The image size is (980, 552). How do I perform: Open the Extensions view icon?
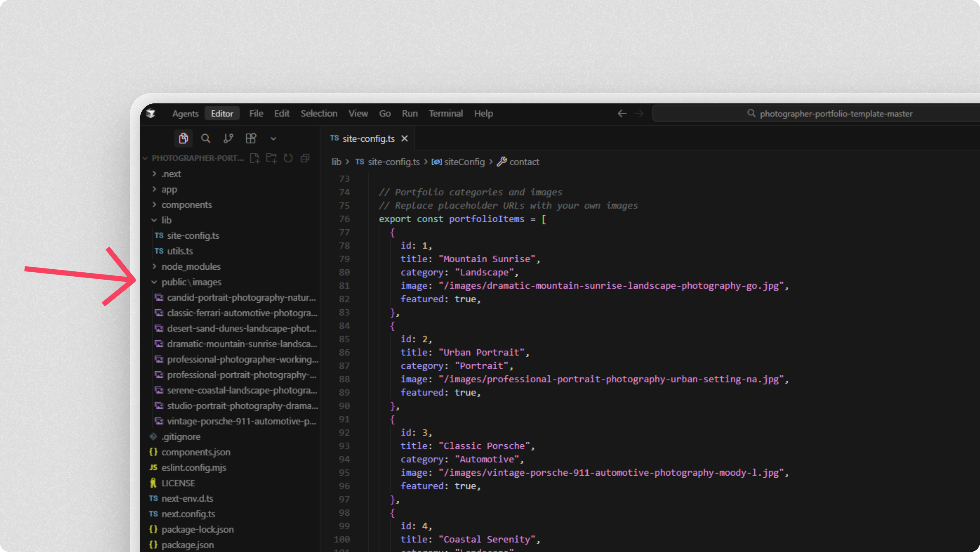251,139
